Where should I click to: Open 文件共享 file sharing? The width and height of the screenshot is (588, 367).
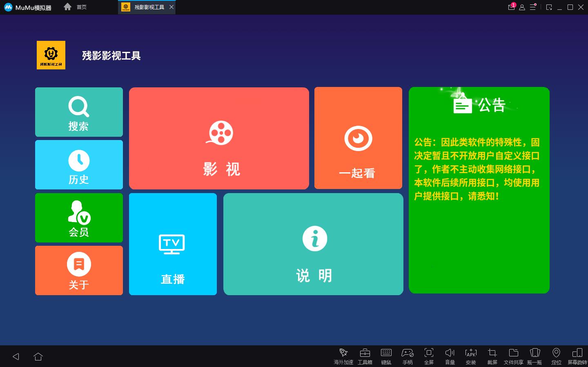click(x=513, y=356)
